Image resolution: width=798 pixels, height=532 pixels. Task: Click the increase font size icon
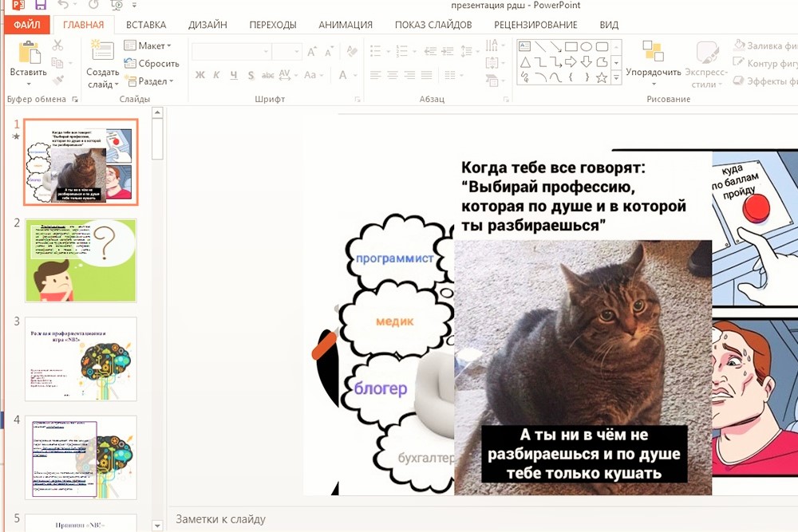click(311, 51)
